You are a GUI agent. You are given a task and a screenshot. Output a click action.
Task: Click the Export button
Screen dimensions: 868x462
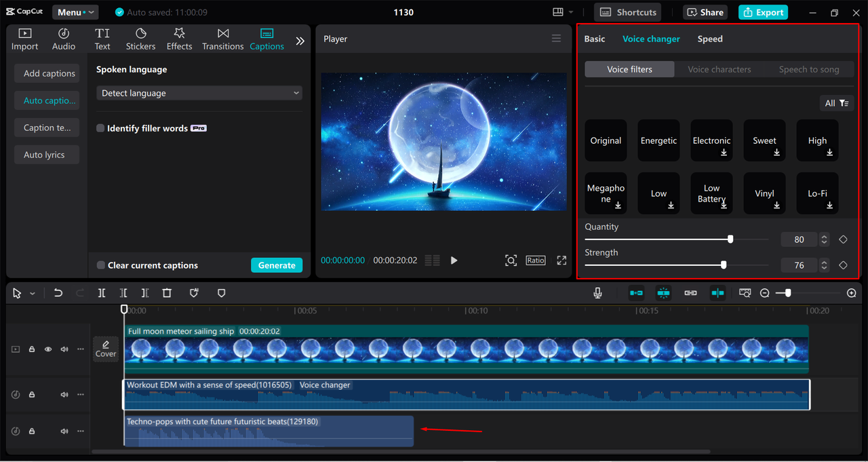tap(763, 12)
